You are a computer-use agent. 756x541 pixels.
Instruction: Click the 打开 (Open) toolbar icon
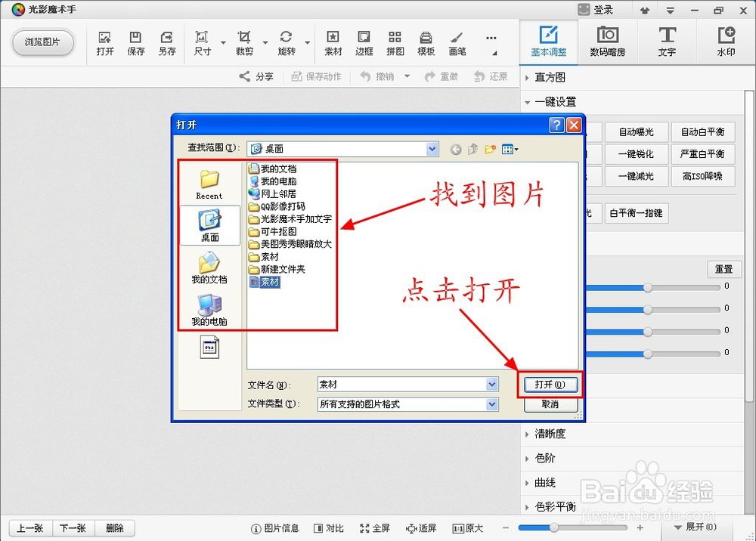pyautogui.click(x=104, y=43)
